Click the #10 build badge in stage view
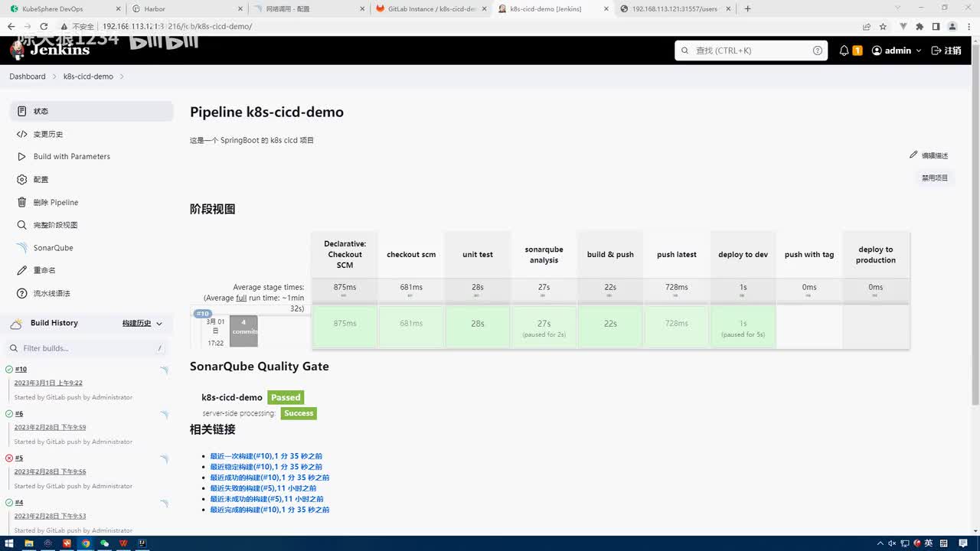 tap(203, 314)
